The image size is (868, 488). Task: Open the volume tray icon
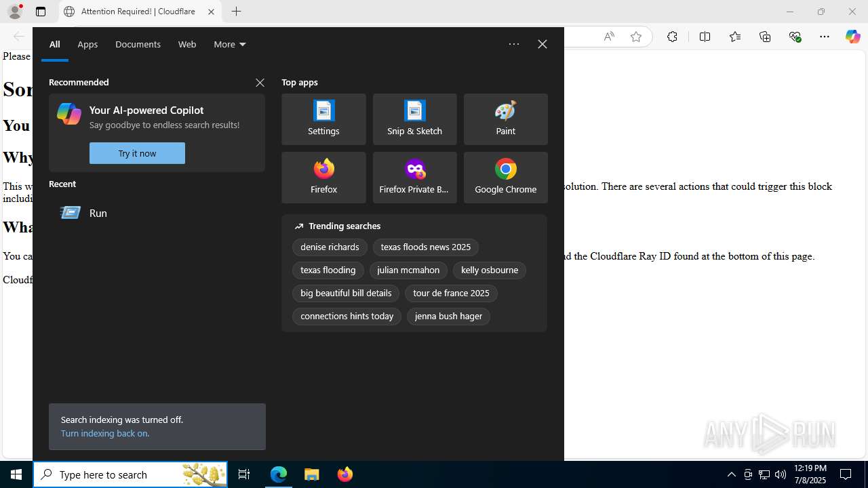pyautogui.click(x=781, y=474)
